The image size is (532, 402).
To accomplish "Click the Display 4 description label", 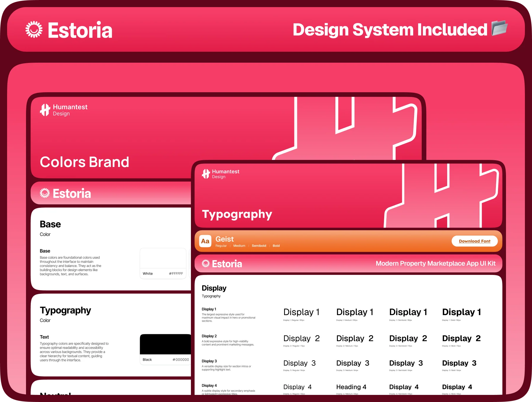I will (209, 386).
